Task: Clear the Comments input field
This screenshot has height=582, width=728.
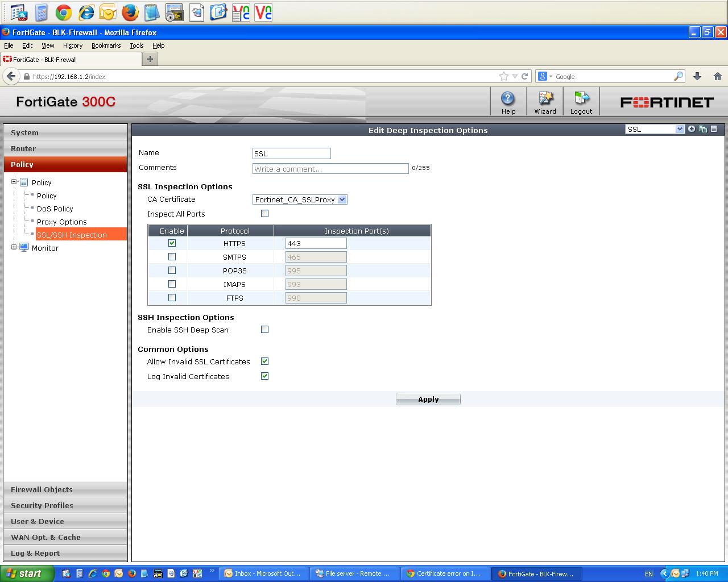Action: tap(330, 168)
